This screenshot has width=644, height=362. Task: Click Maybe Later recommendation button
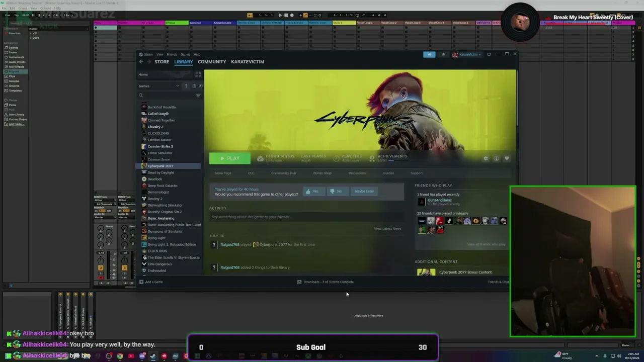coord(364,191)
